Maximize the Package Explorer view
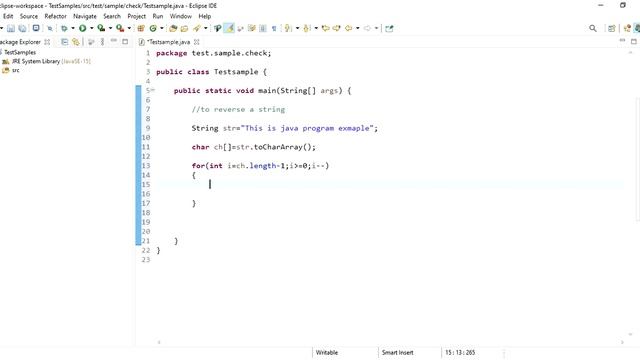The height and width of the screenshot is (360, 640). (x=125, y=41)
